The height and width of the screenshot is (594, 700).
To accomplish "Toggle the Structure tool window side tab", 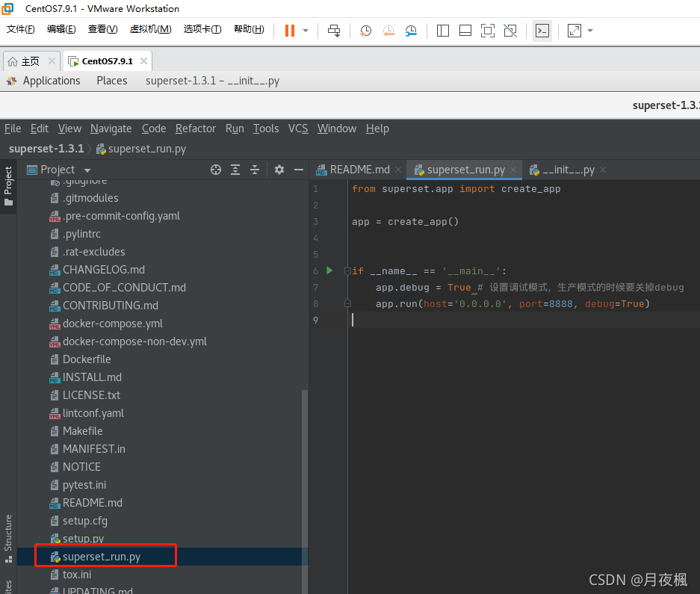I will 8,539.
